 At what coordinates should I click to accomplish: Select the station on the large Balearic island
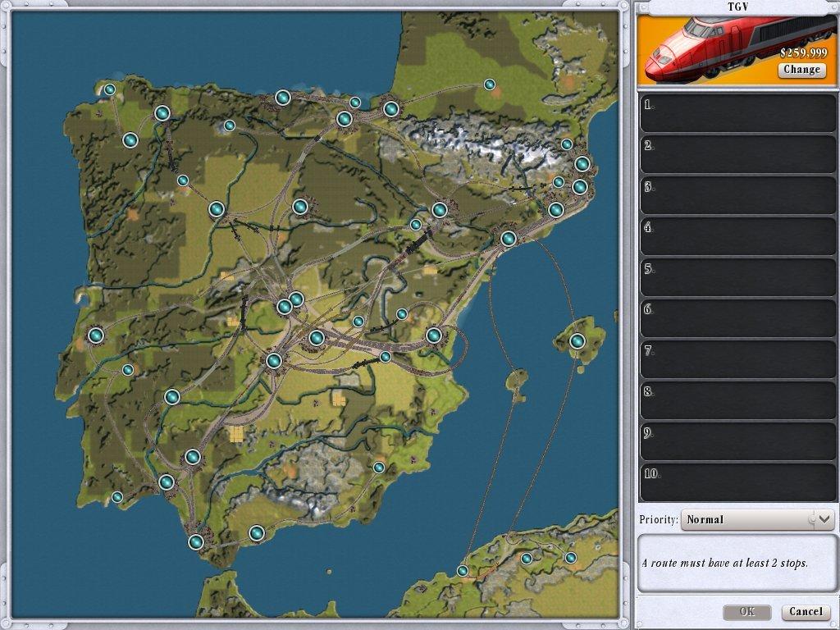[577, 341]
